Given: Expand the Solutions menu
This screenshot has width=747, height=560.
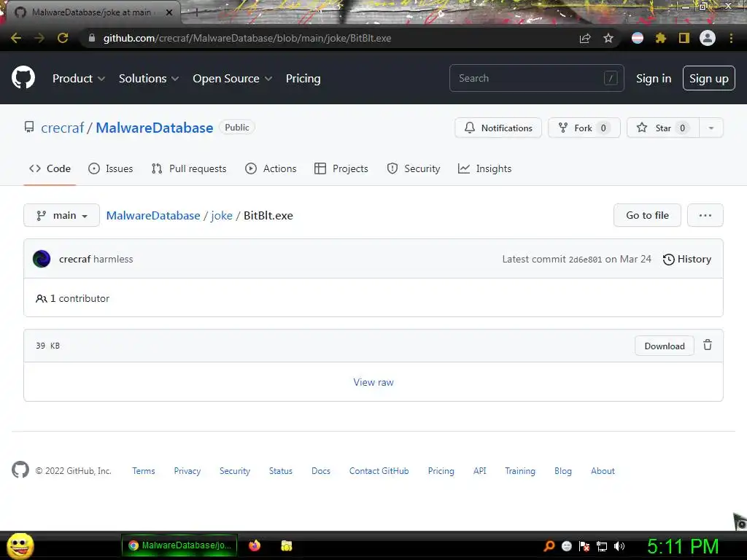Looking at the screenshot, I should coord(149,79).
